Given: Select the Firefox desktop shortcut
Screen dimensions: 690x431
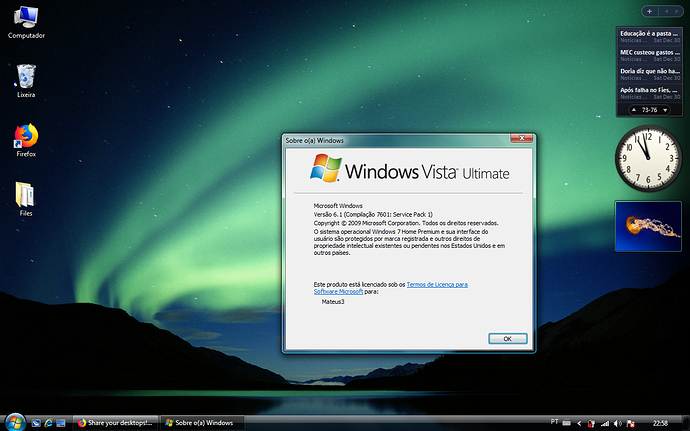Looking at the screenshot, I should pyautogui.click(x=26, y=140).
